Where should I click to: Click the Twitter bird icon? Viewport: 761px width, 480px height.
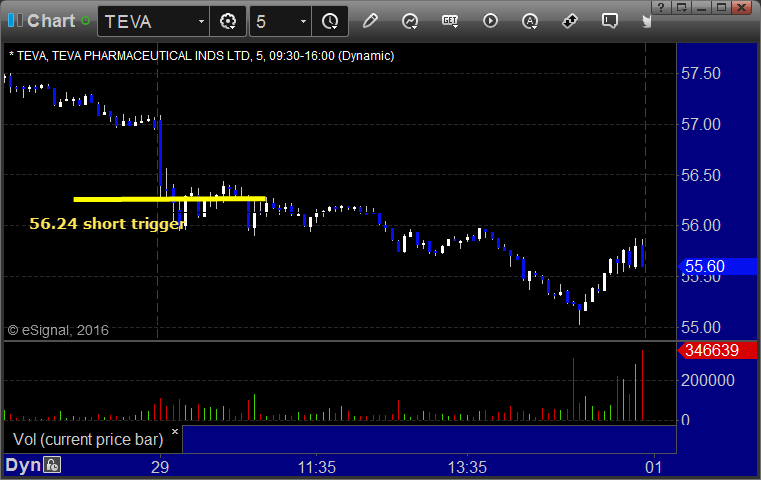(646, 21)
